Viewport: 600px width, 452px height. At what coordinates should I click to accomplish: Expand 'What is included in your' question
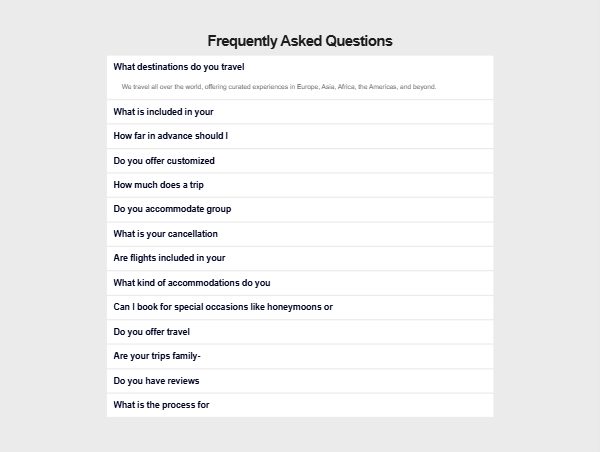pyautogui.click(x=300, y=112)
